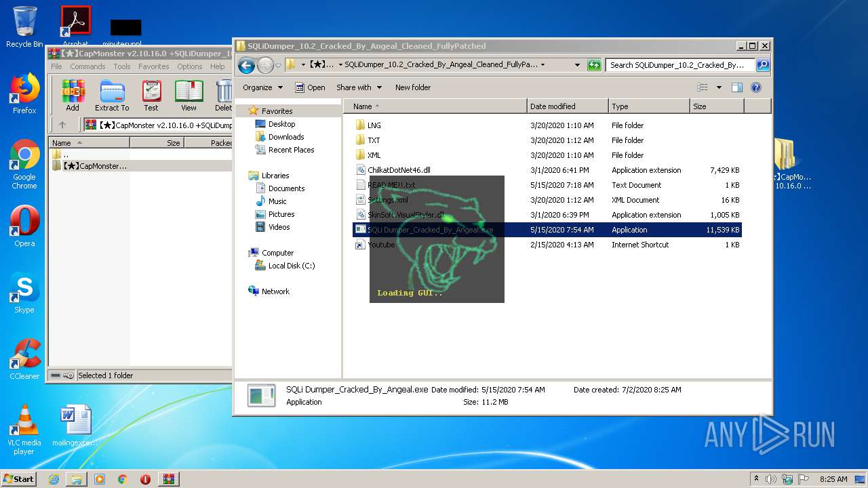Click the Add icon in WinRAR toolbar
The image size is (868, 488).
[x=73, y=96]
